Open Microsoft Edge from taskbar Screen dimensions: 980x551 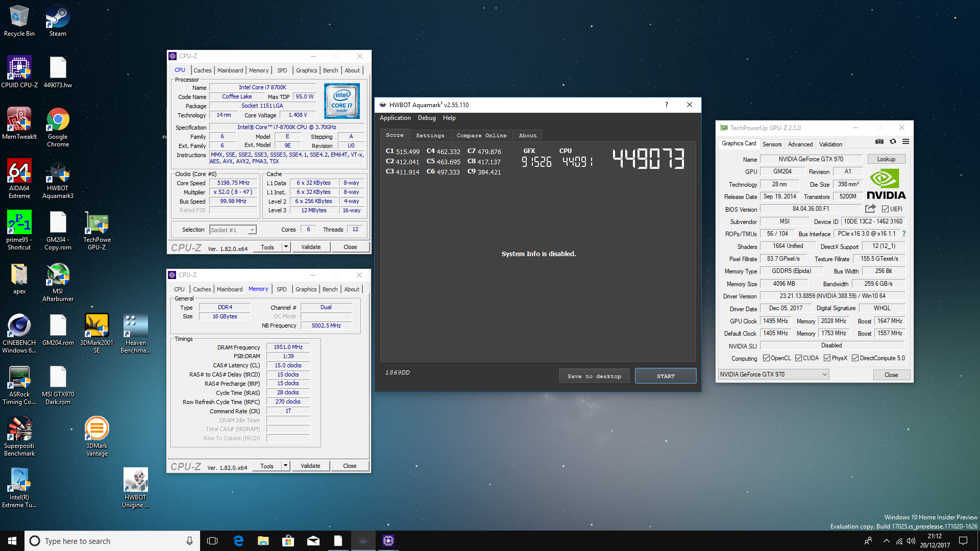(238, 541)
